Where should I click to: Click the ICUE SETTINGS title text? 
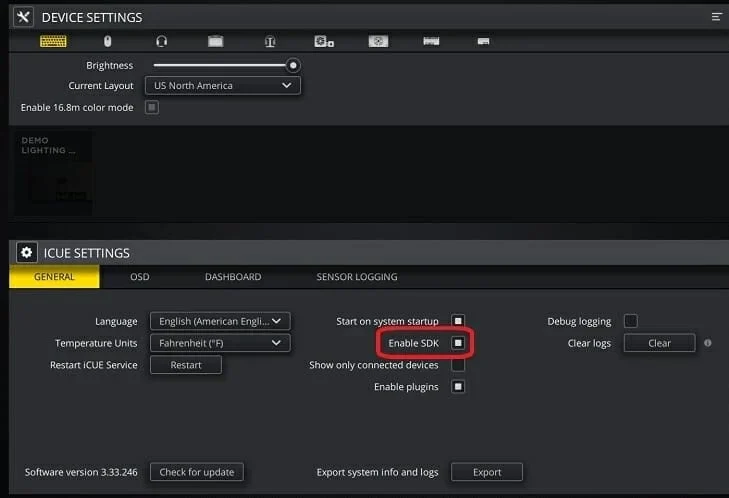[x=86, y=253]
